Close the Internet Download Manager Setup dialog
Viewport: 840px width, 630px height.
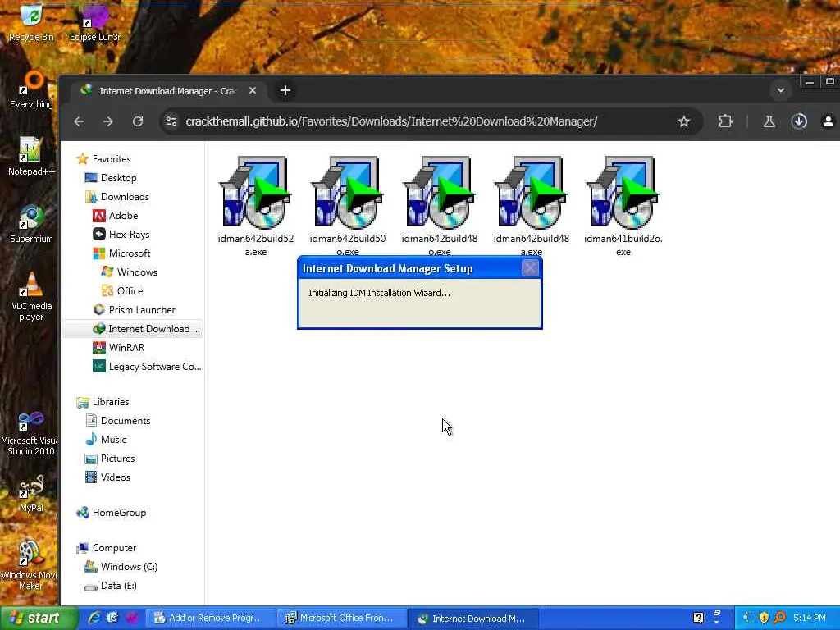pos(530,268)
